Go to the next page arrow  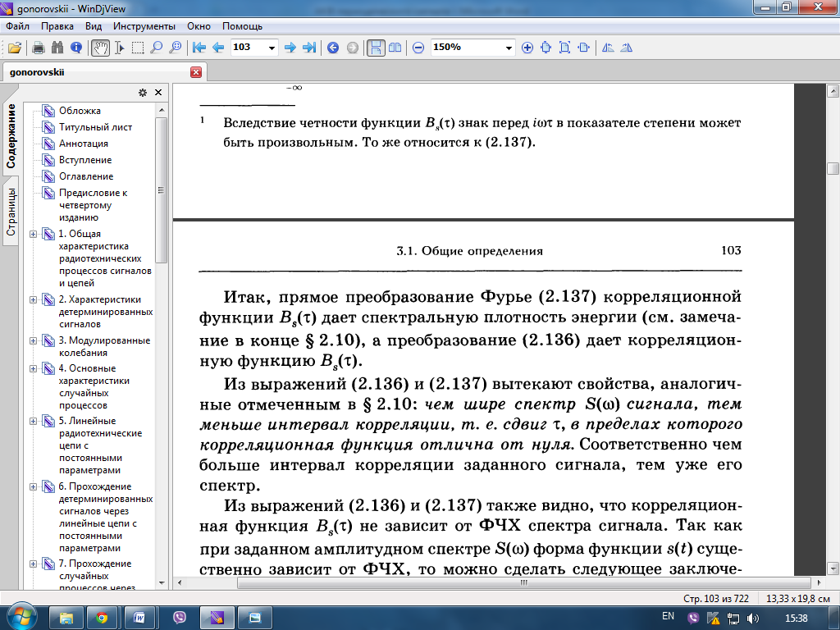click(x=290, y=48)
